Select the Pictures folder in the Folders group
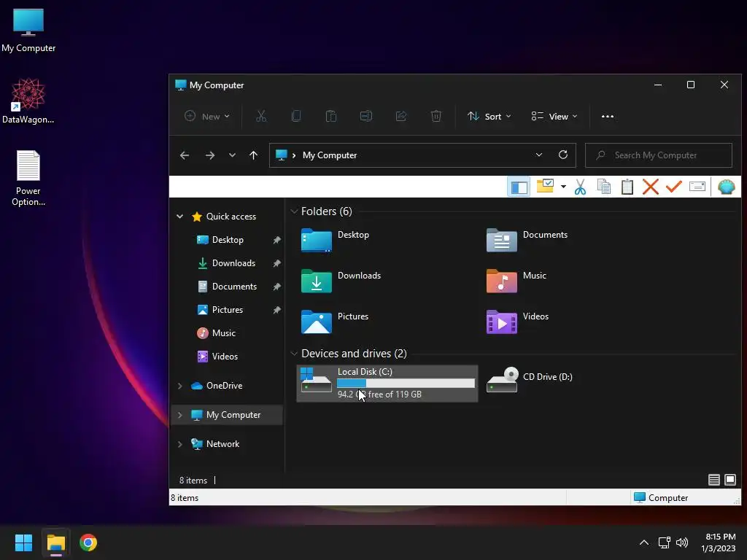This screenshot has height=560, width=747. tap(335, 322)
